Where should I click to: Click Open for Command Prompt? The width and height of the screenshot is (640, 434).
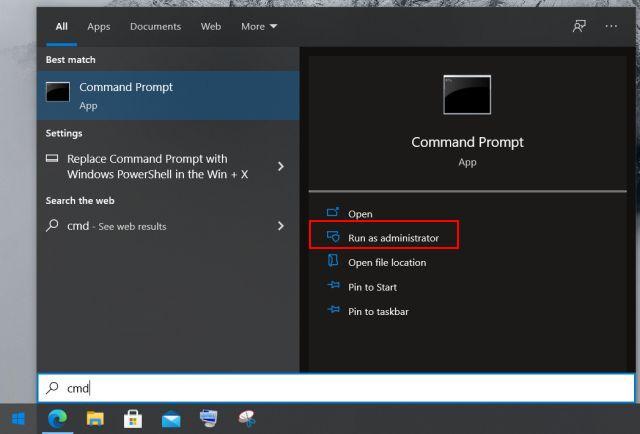click(x=360, y=214)
